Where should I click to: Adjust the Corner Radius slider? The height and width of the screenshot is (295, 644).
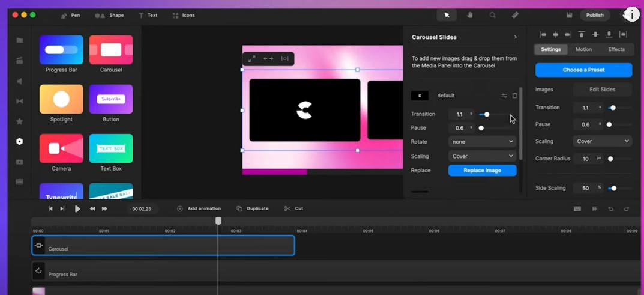tap(610, 159)
